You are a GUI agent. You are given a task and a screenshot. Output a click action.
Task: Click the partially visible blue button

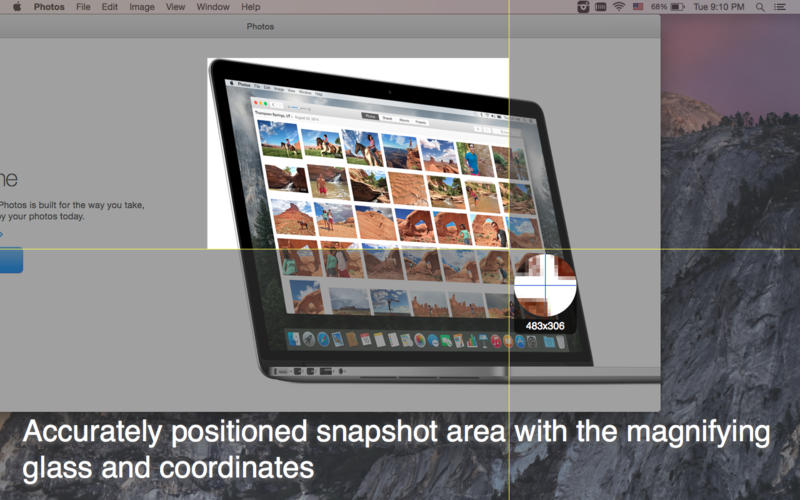point(11,260)
